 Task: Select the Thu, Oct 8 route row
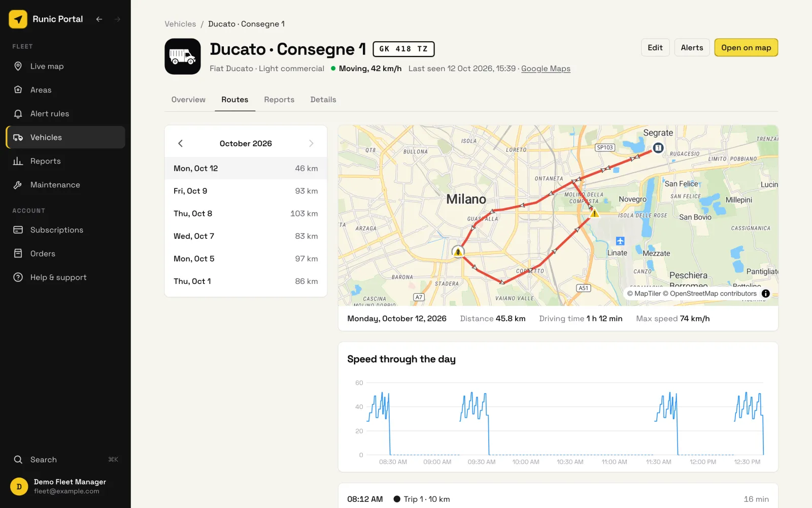tap(246, 213)
